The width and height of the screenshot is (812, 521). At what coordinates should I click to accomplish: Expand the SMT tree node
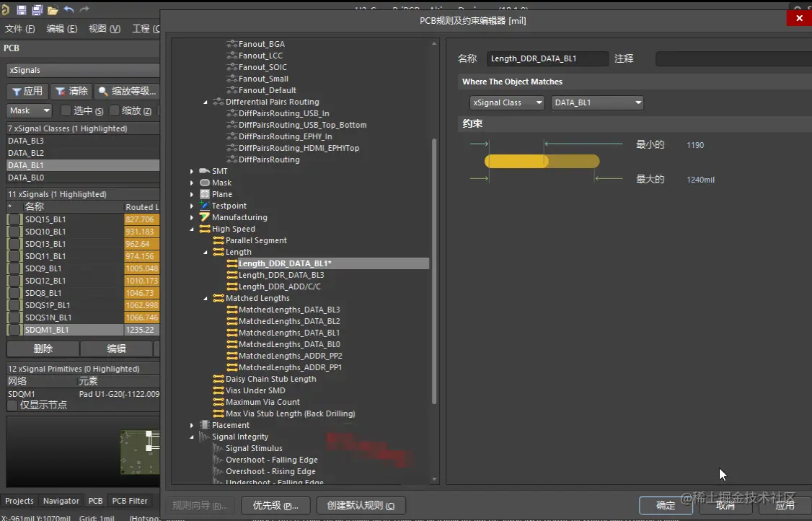(192, 171)
